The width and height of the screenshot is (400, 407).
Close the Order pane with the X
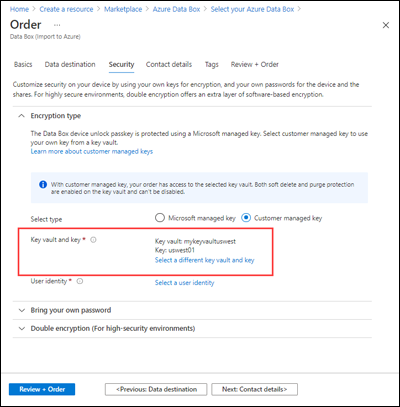coord(386,25)
